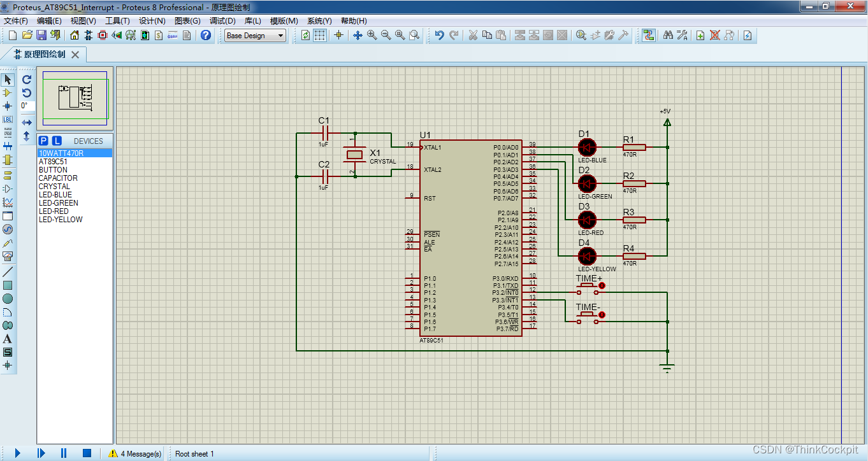Viewport: 868px width, 461px height.
Task: Click the L library manage button
Action: pos(57,141)
